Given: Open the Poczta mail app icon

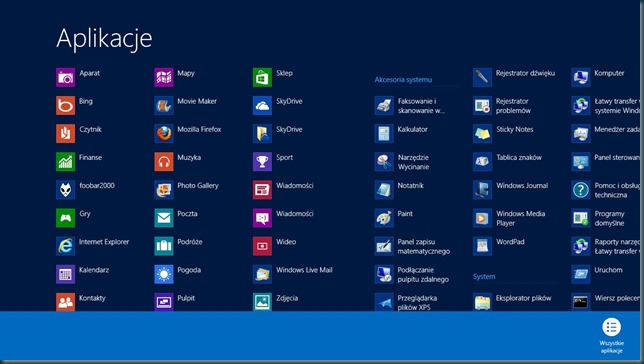Looking at the screenshot, I should tap(164, 218).
